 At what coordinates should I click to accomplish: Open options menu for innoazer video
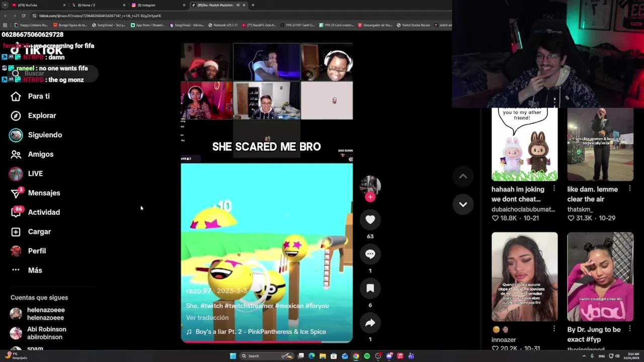pyautogui.click(x=554, y=329)
